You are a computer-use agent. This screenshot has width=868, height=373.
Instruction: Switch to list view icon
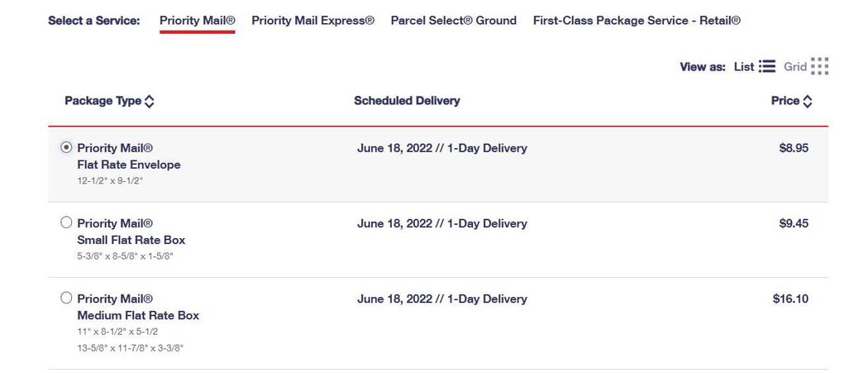click(766, 67)
